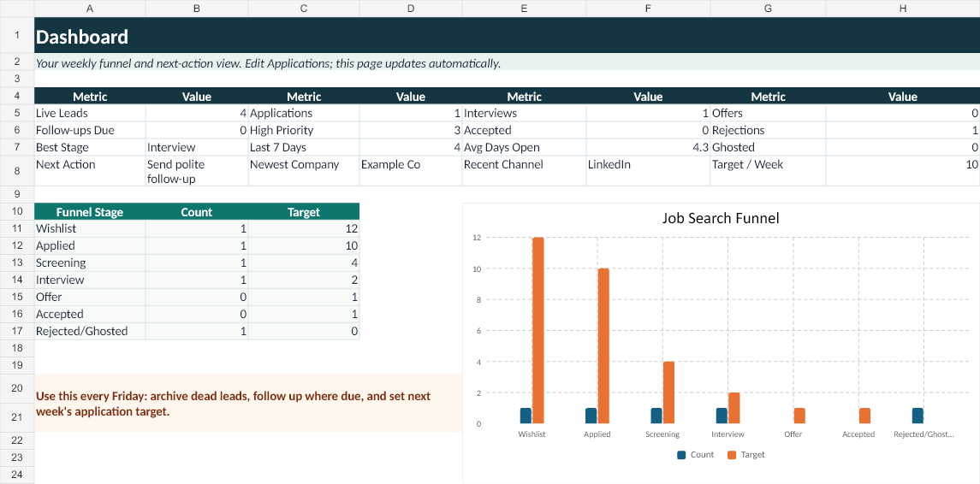Select column header C
Viewport: 980px width, 484px height.
(x=304, y=9)
